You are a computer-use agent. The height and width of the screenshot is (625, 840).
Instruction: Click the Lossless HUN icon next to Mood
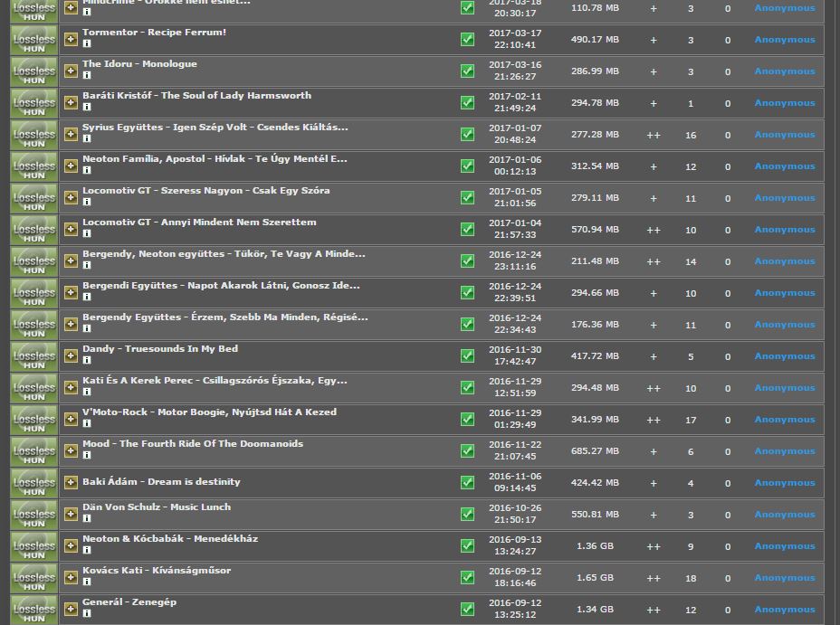(34, 451)
